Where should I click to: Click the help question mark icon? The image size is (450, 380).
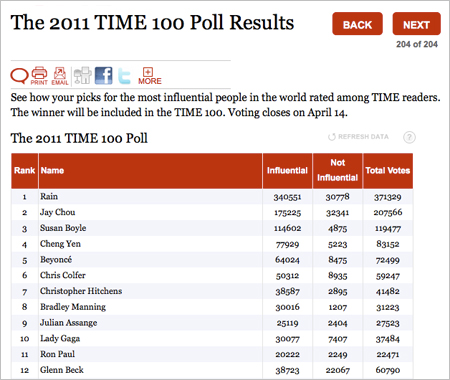[409, 137]
